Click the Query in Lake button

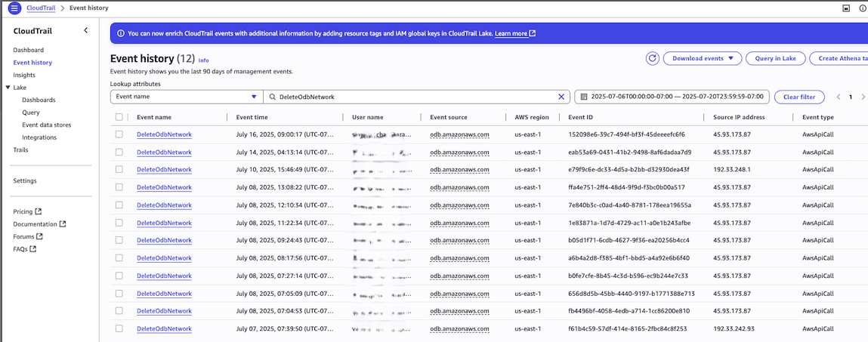coord(776,59)
